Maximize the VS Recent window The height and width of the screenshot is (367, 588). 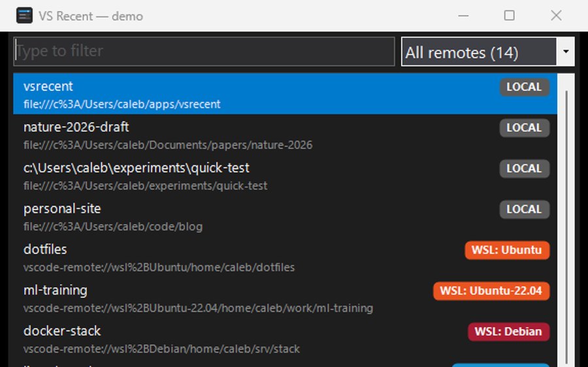(509, 16)
